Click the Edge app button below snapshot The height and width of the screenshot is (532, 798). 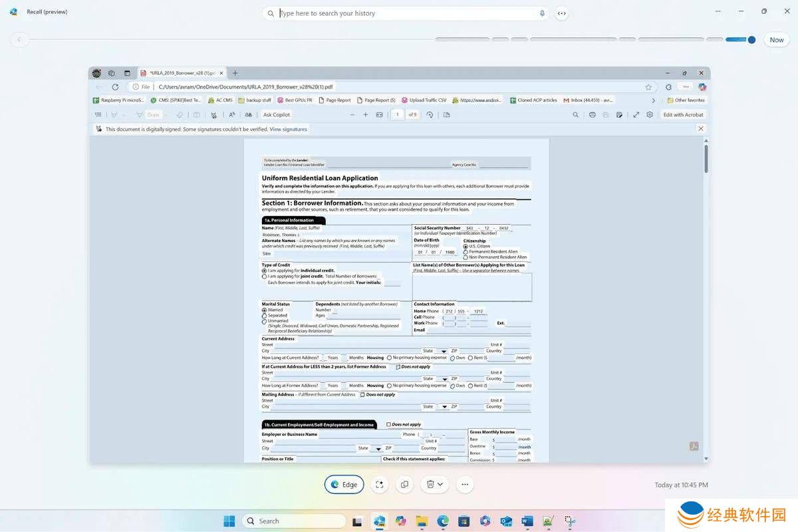click(x=344, y=485)
